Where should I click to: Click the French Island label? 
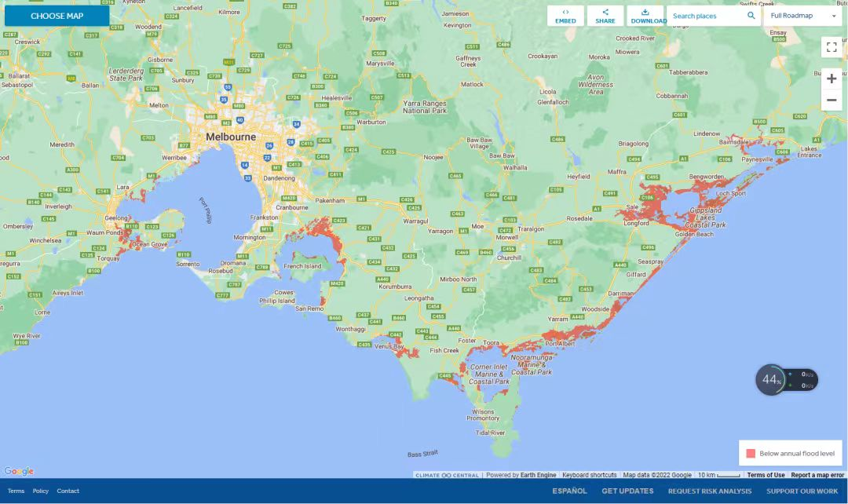coord(302,266)
